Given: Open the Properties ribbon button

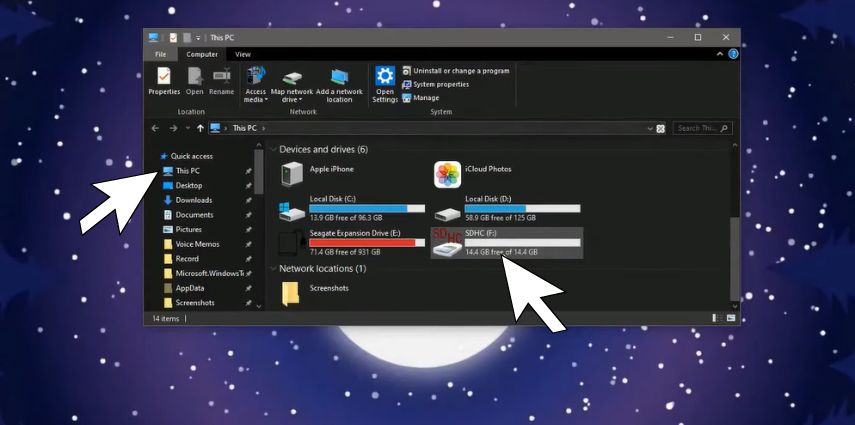Looking at the screenshot, I should (164, 81).
